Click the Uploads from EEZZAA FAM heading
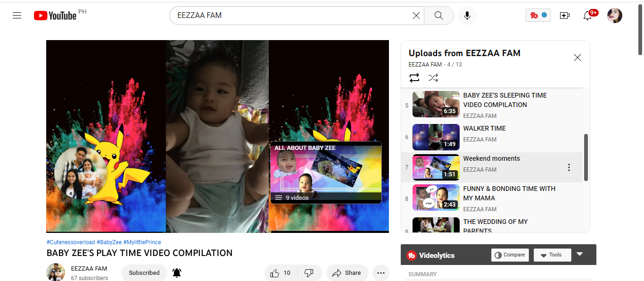Viewport: 644px width, 281px height. click(464, 53)
